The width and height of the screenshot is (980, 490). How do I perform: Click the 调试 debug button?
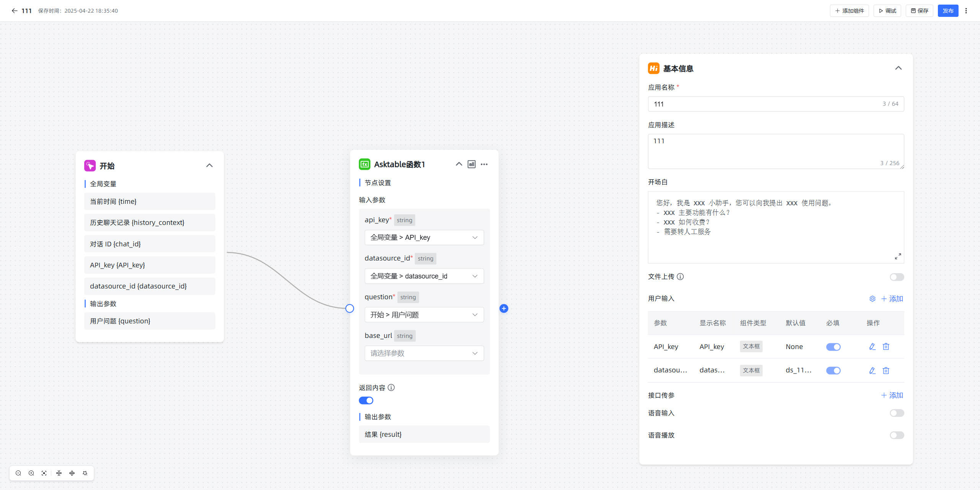(887, 11)
